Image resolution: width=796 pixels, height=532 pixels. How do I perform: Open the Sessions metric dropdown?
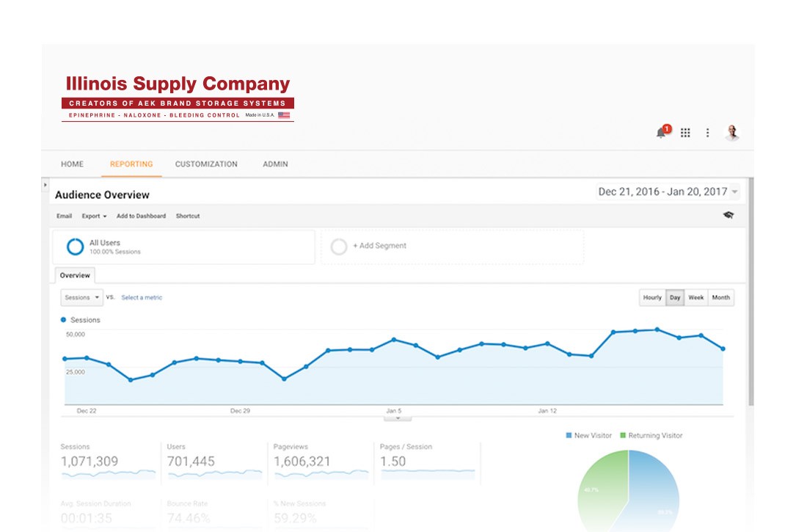pos(81,297)
